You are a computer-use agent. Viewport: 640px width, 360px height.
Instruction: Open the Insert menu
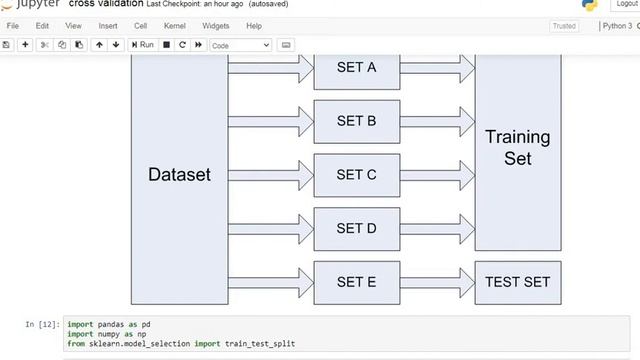tap(108, 26)
